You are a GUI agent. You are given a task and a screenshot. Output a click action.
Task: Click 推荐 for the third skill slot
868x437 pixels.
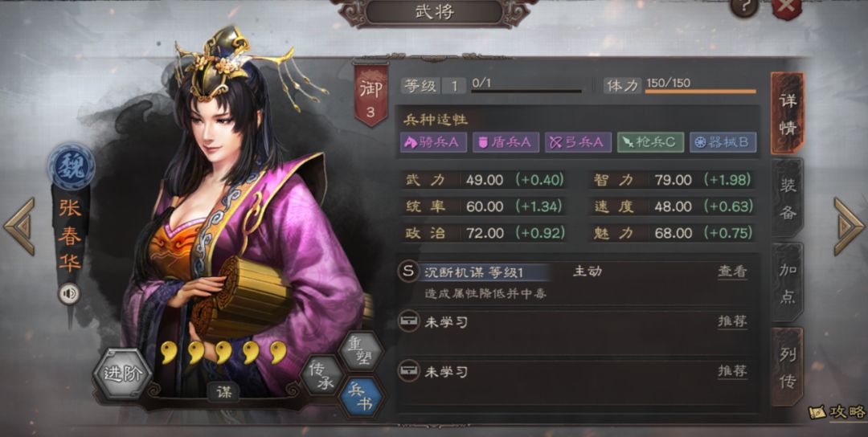(x=732, y=371)
